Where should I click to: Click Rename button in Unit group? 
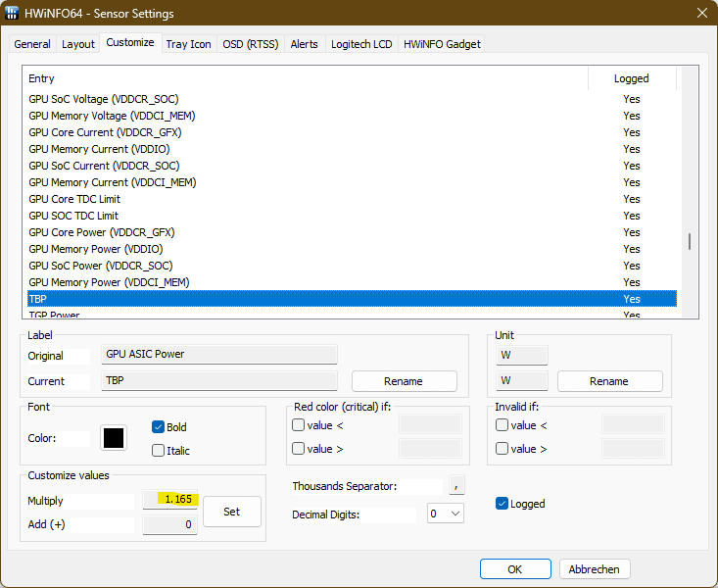tap(609, 381)
